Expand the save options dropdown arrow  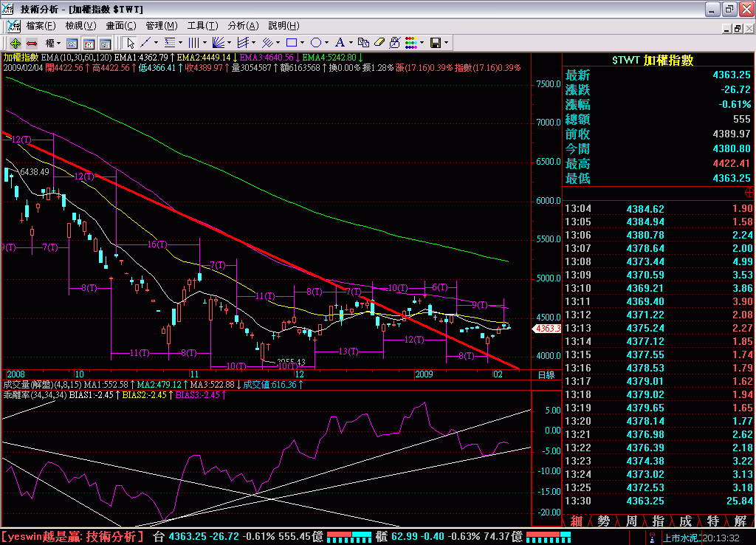(447, 44)
